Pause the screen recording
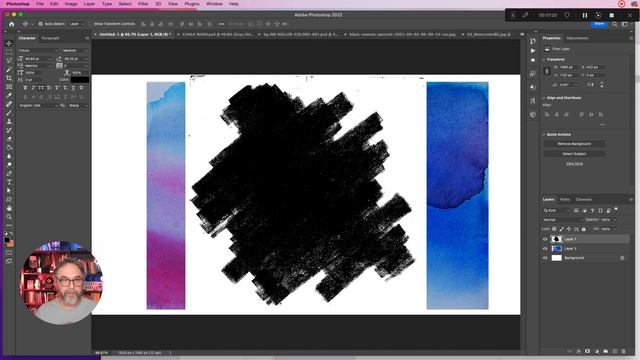Viewport: 640px width, 360px height. click(x=584, y=15)
